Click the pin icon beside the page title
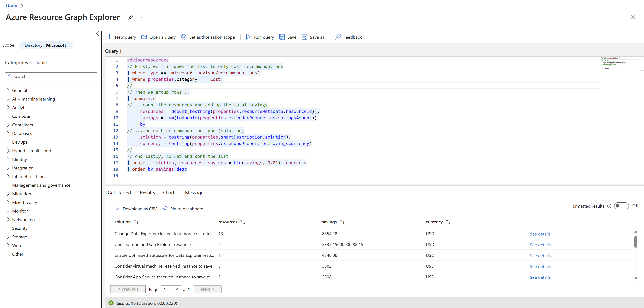 click(130, 17)
